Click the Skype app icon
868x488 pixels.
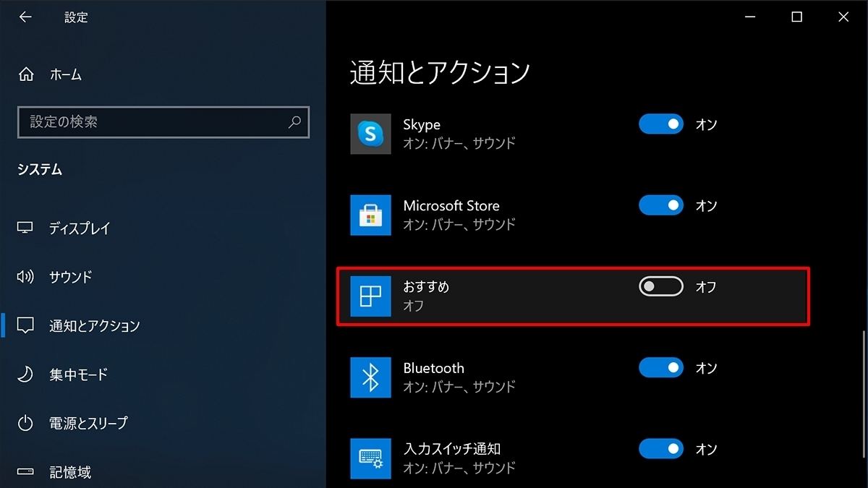tap(370, 134)
